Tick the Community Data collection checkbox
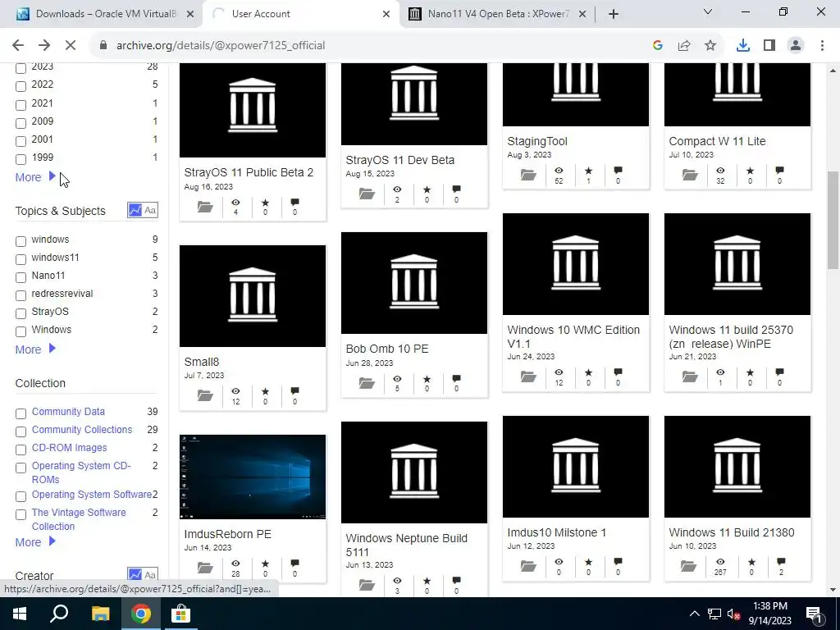 tap(21, 413)
